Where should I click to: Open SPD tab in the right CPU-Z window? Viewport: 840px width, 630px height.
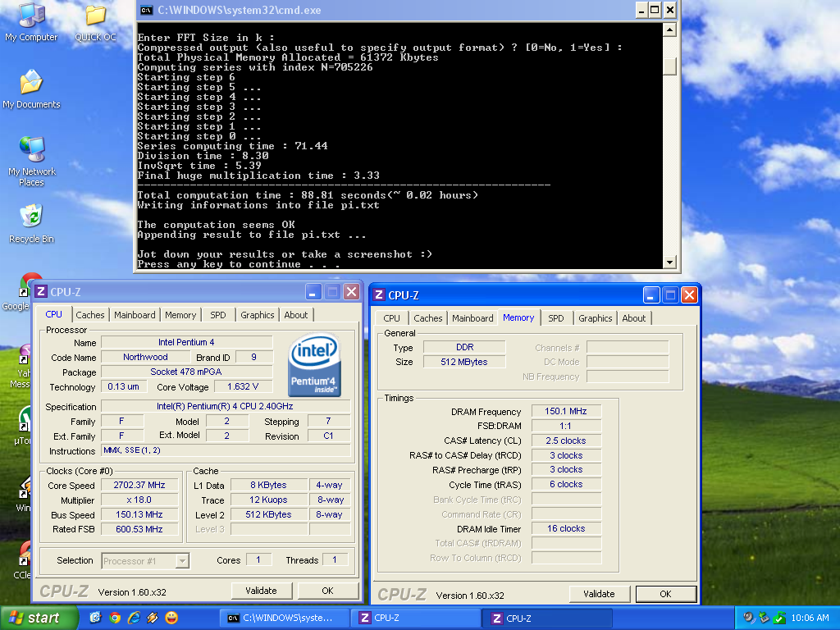coord(556,318)
